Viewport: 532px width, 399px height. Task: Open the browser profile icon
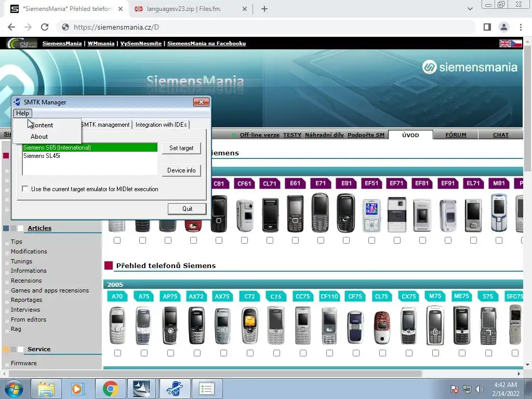coord(504,27)
